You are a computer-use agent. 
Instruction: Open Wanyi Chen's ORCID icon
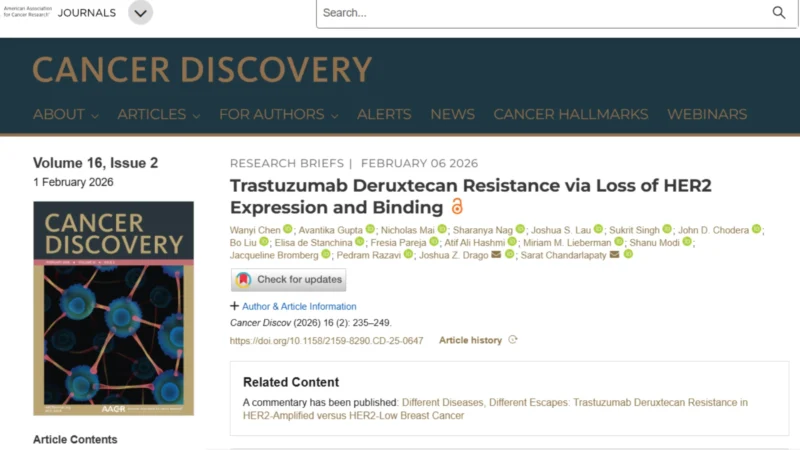click(288, 229)
